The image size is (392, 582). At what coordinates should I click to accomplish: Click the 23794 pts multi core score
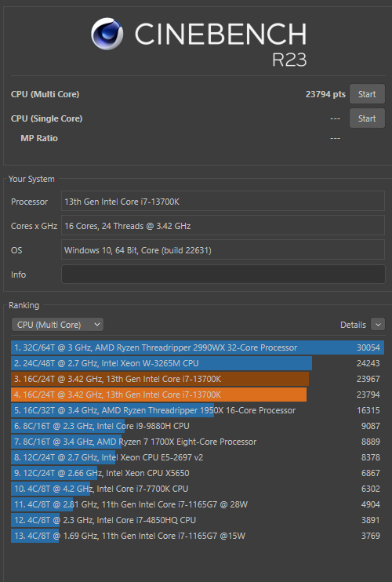point(325,94)
